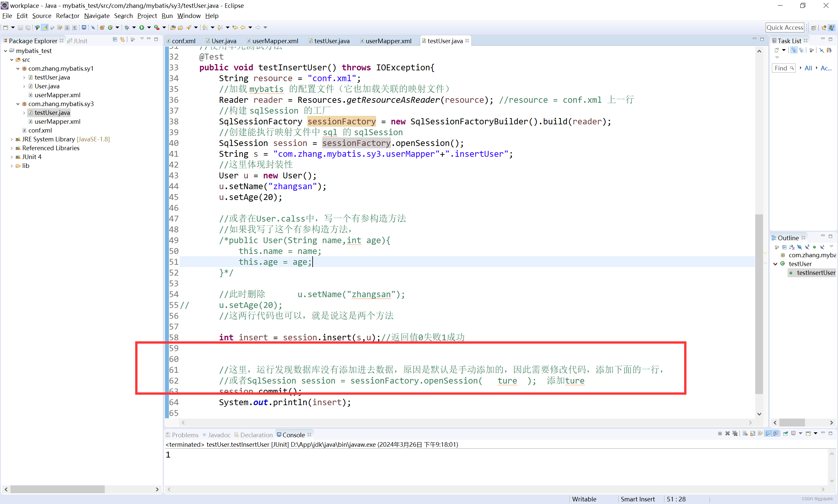Click Last Edit Location toolbar icon
This screenshot has width=838, height=504.
tap(235, 27)
